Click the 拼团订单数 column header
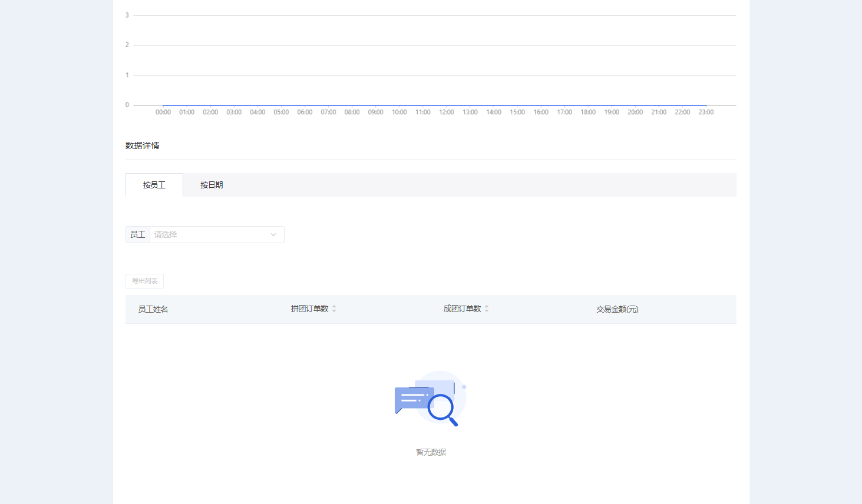Screen dimensions: 862x504 [310, 309]
